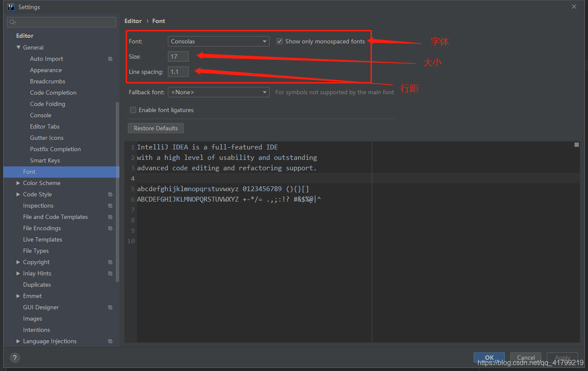Click the IntelliJ IDEA logo in title bar
588x371 pixels.
coord(11,7)
